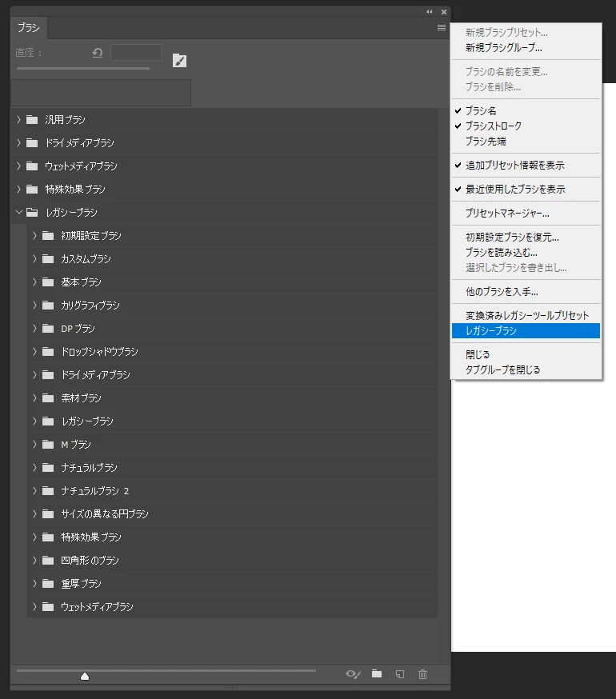Click the brush search field below diameter
Viewport: 616px width, 699px height.
[101, 93]
